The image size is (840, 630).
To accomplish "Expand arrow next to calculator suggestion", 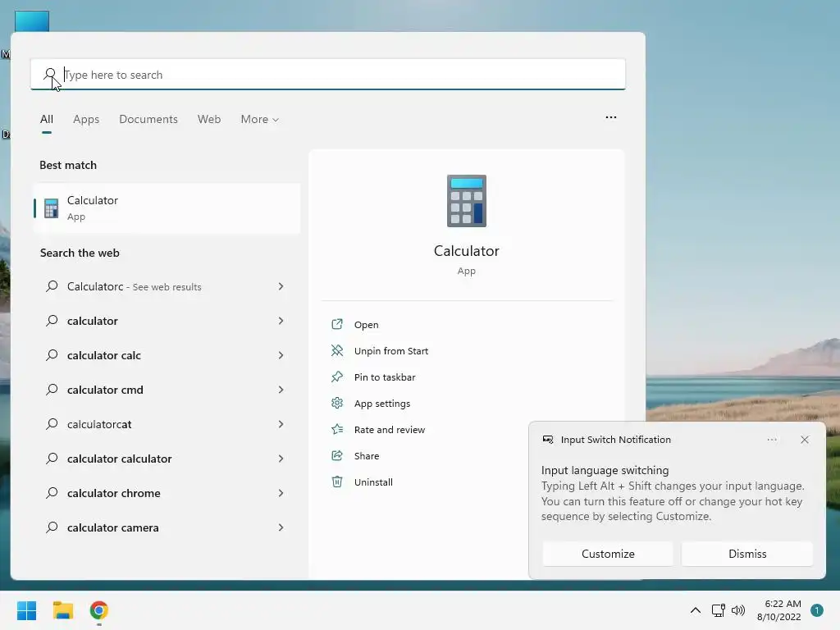I will tap(281, 321).
